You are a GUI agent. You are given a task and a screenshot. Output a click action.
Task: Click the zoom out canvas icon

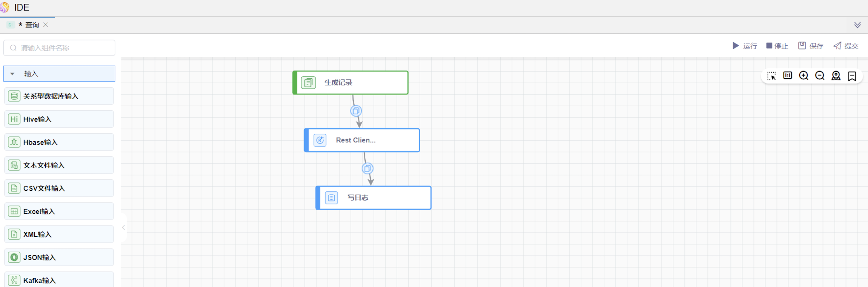click(820, 75)
